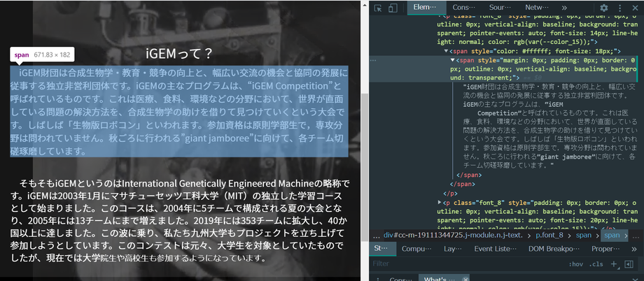Open the Event Listeners sidebar tab

[x=496, y=249]
